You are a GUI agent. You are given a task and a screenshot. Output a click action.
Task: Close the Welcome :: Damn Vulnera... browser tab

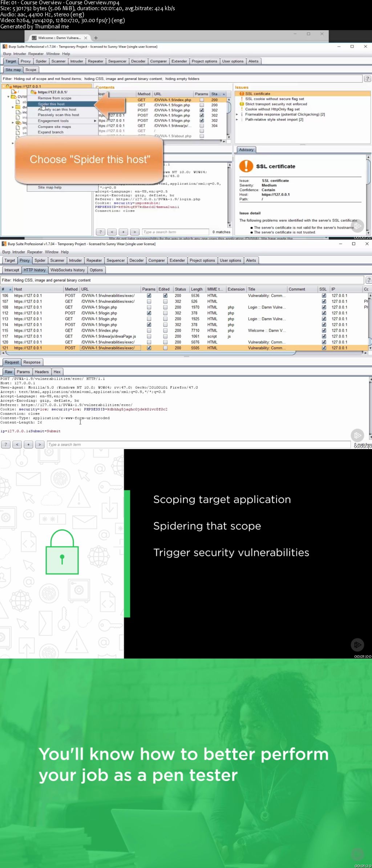pos(86,38)
